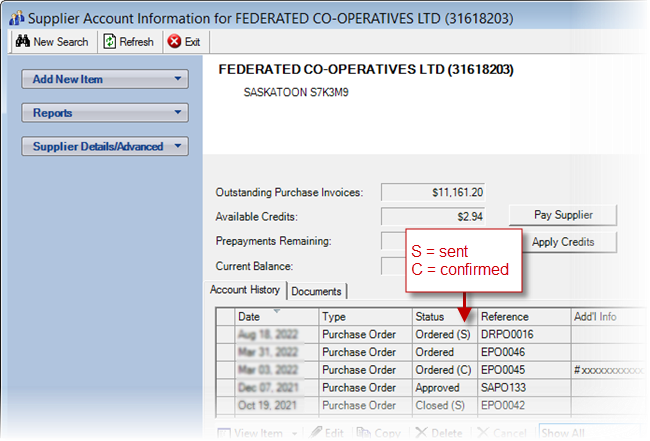Viewport: 650px width, 441px height.
Task: Click the green Refresh document icon
Action: [x=109, y=41]
